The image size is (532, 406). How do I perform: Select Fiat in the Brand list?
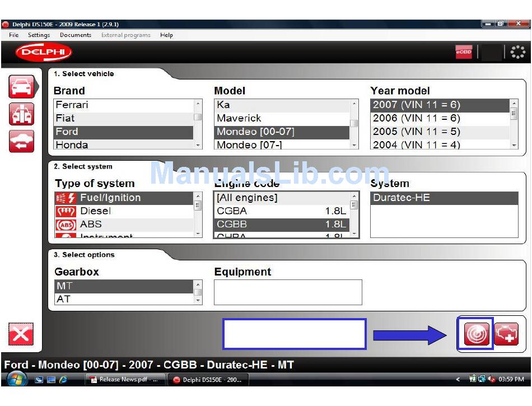coord(66,118)
